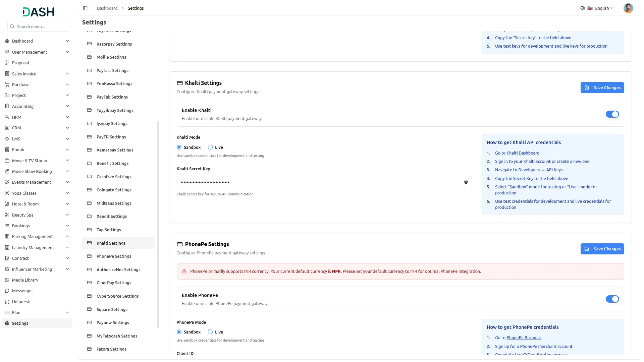The width and height of the screenshot is (644, 362).
Task: Click the Dashboard grid icon
Action: click(7, 41)
